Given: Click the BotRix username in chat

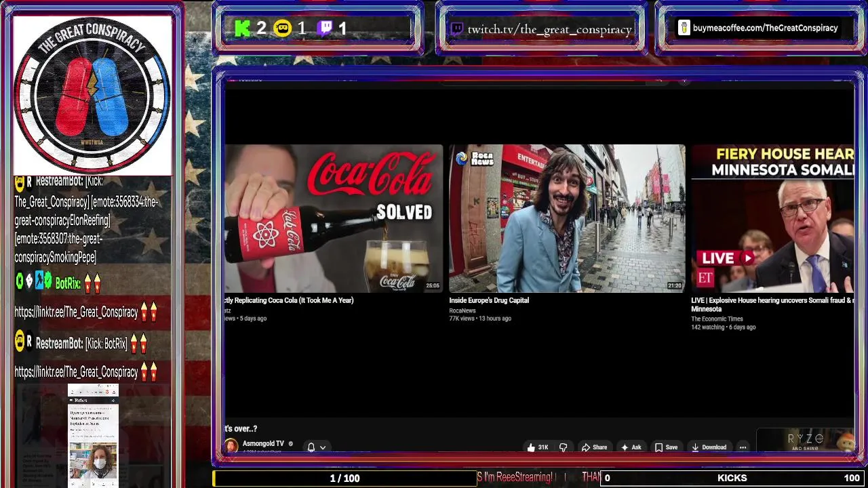Looking at the screenshot, I should (68, 284).
